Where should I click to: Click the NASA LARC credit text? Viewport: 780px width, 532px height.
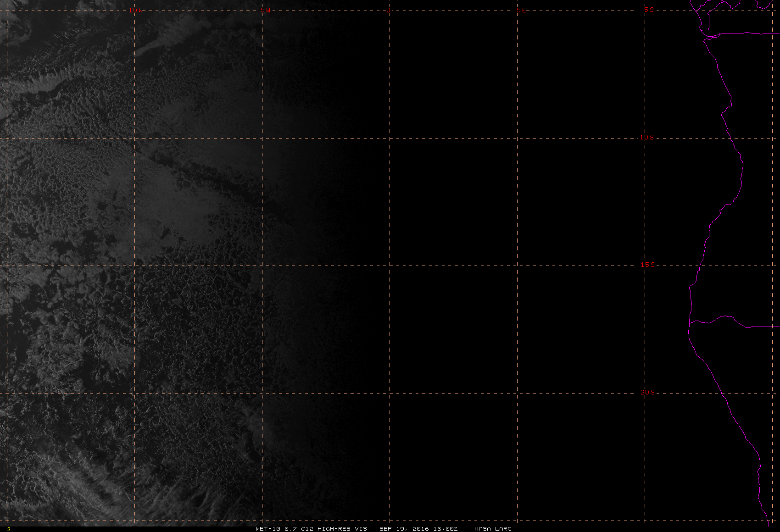(x=493, y=529)
